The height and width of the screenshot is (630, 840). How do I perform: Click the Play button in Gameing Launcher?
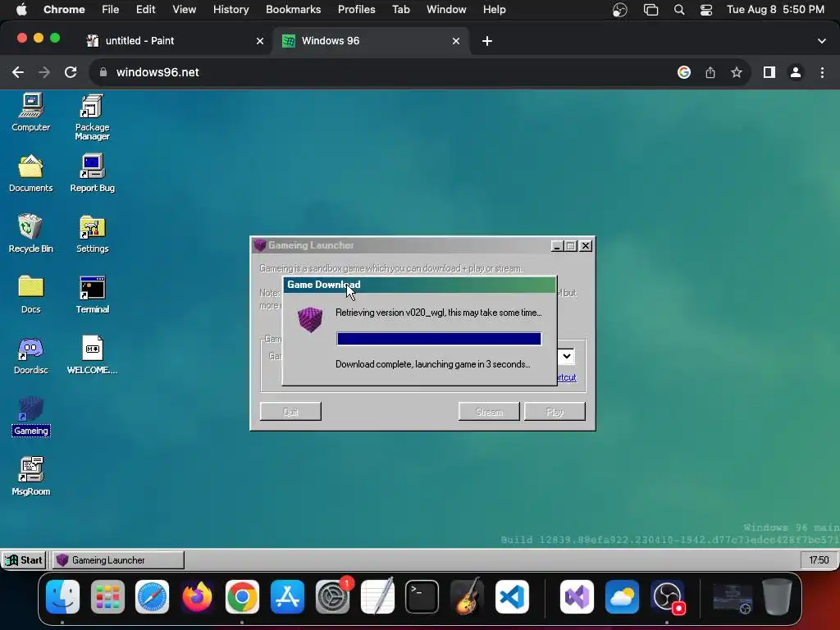coord(555,412)
